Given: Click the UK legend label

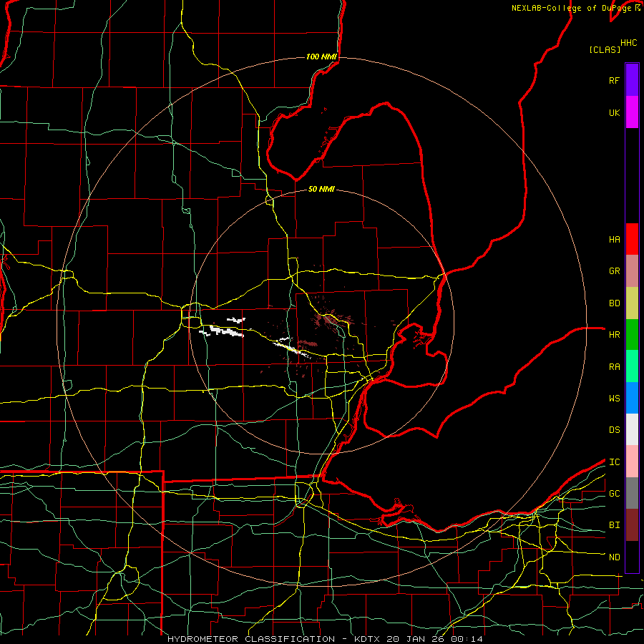Looking at the screenshot, I should (x=614, y=112).
